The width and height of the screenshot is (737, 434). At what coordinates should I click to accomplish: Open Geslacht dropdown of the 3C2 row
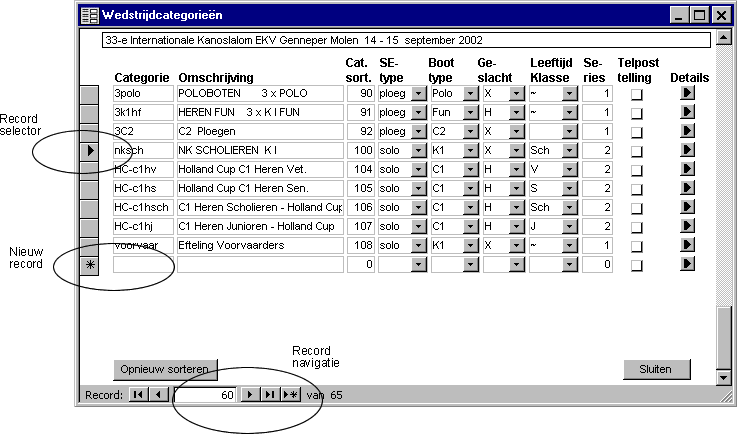(x=516, y=131)
